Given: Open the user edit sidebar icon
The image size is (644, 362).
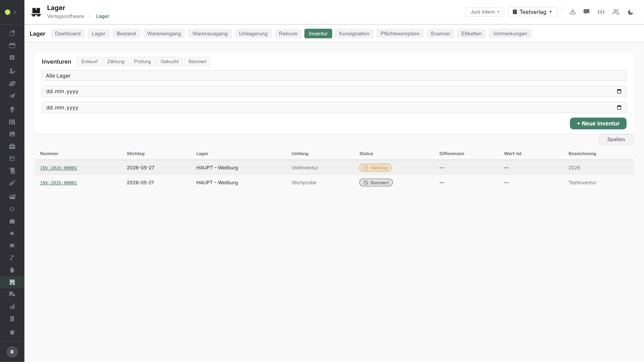Looking at the screenshot, I should click(x=12, y=71).
